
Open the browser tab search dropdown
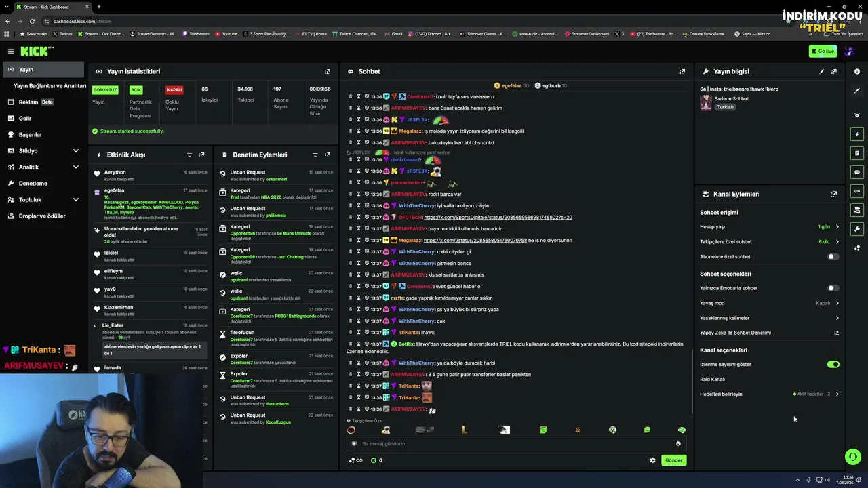8,7
